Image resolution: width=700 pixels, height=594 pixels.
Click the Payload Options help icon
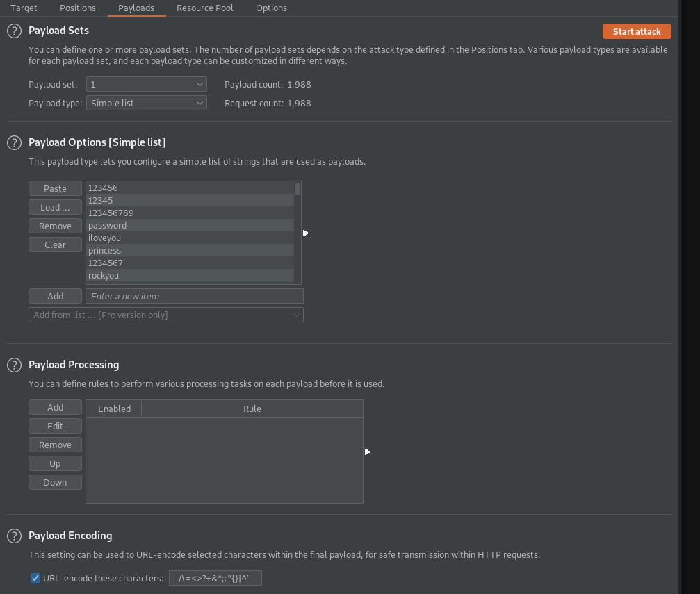(x=14, y=142)
